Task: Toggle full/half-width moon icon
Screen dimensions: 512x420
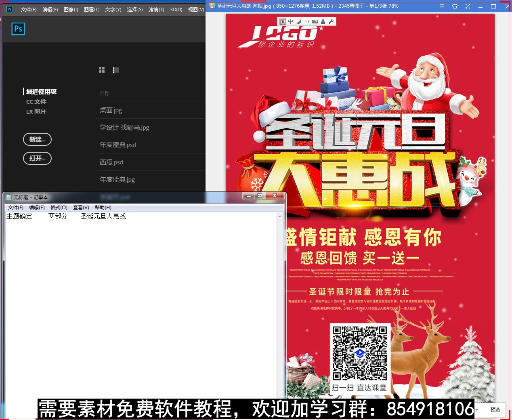Action: point(298,21)
